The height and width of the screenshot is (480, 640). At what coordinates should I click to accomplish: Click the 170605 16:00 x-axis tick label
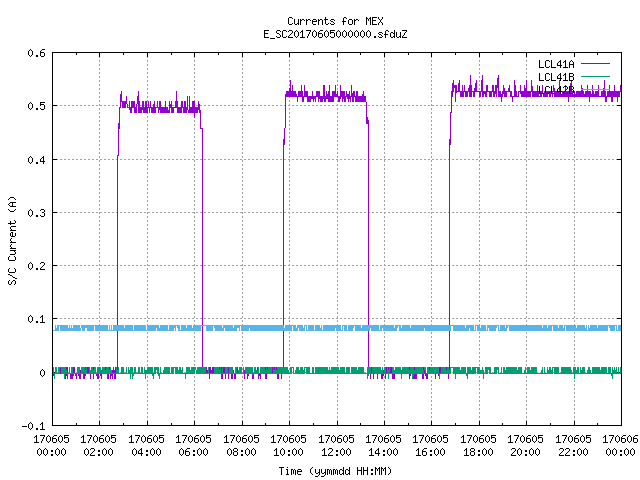pyautogui.click(x=431, y=445)
